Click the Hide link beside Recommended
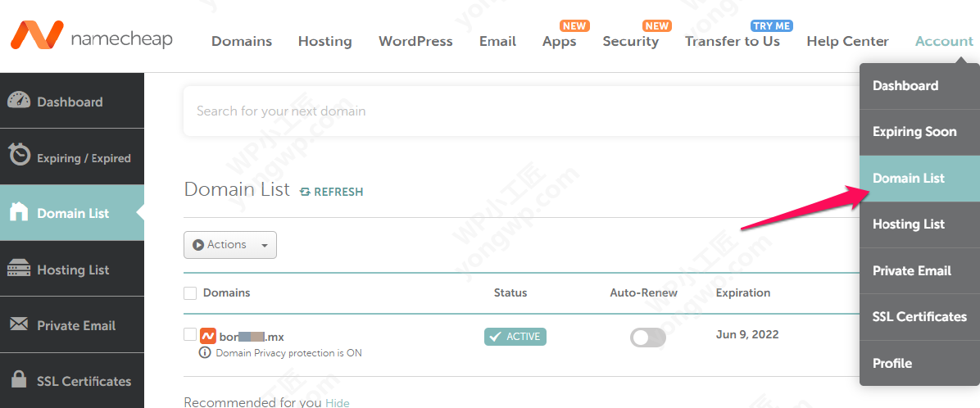The width and height of the screenshot is (980, 408). coord(338,402)
